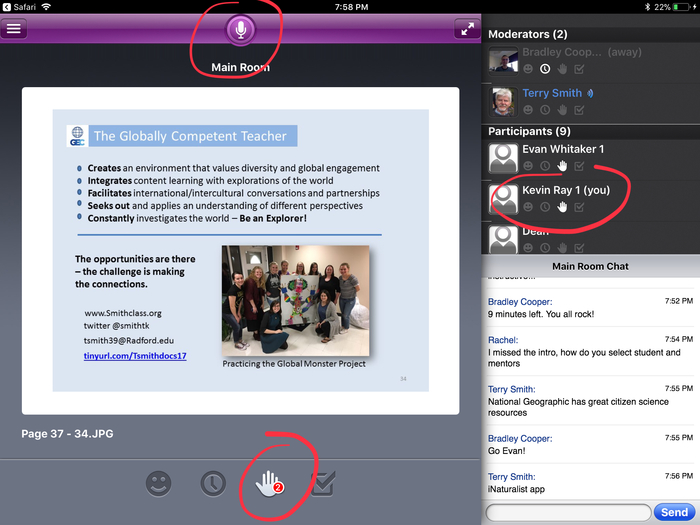
Task: Open the emoticon smiley in bottom toolbar
Action: click(158, 484)
